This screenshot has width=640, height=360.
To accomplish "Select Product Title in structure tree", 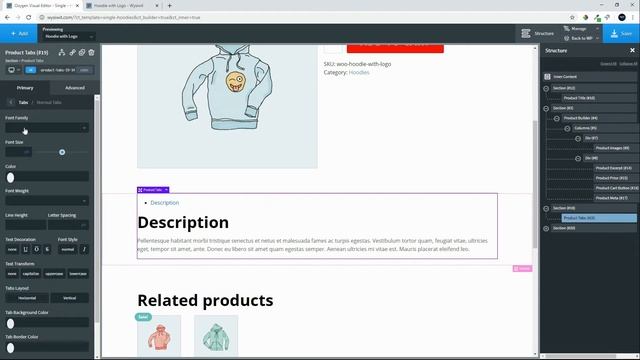I will click(599, 98).
